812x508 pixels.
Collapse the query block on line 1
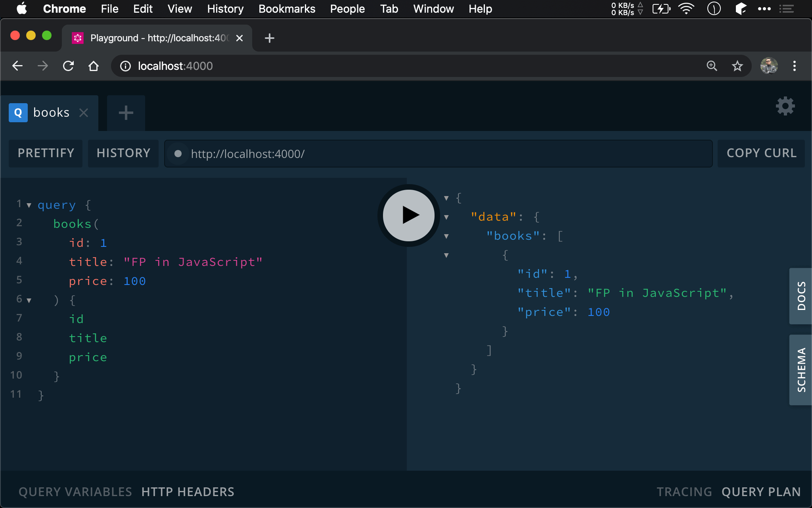click(29, 205)
